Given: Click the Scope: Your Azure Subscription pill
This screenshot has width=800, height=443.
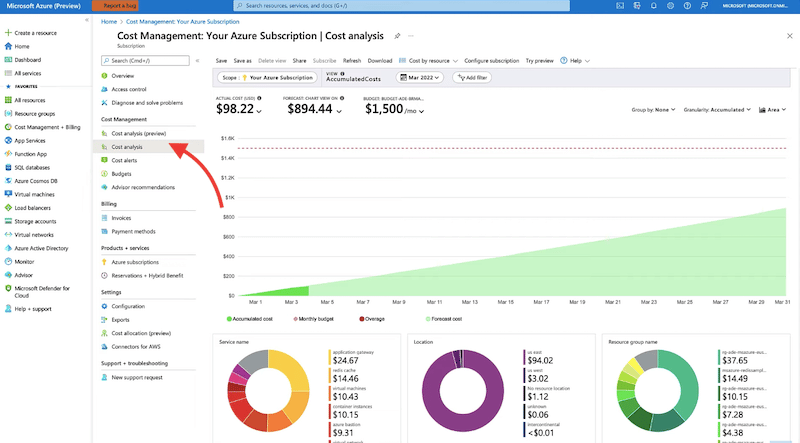Looking at the screenshot, I should click(267, 78).
